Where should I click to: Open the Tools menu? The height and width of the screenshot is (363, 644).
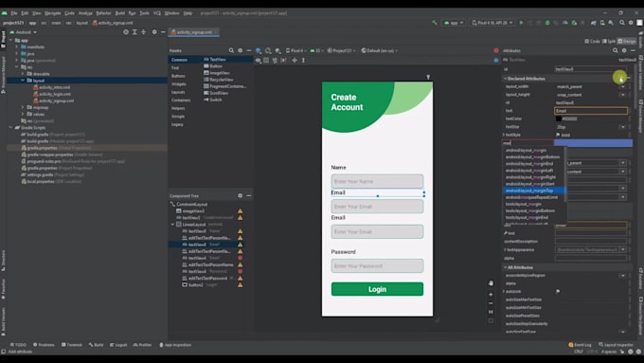144,13
